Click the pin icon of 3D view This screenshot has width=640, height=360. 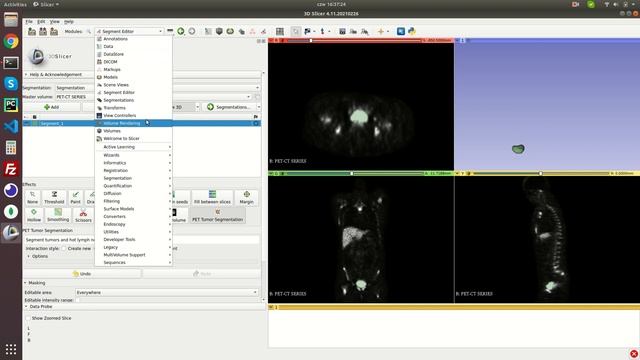coord(457,40)
